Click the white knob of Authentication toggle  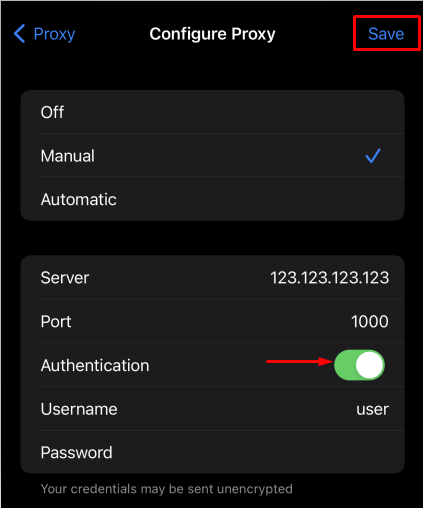coord(369,365)
